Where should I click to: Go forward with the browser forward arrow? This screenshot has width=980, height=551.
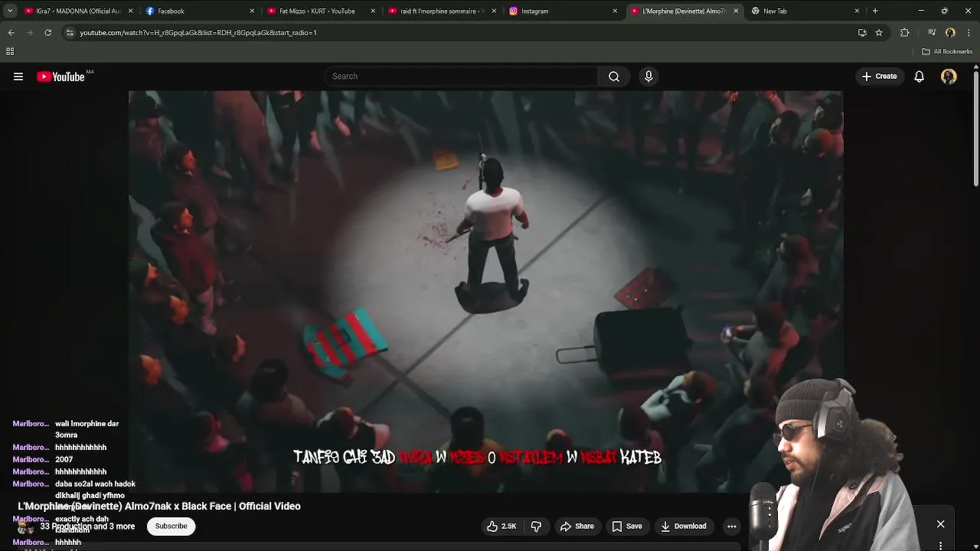pyautogui.click(x=29, y=32)
